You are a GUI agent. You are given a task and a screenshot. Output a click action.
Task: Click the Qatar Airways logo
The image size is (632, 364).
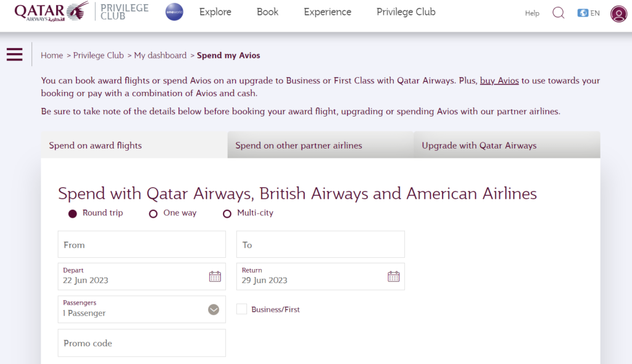51,11
